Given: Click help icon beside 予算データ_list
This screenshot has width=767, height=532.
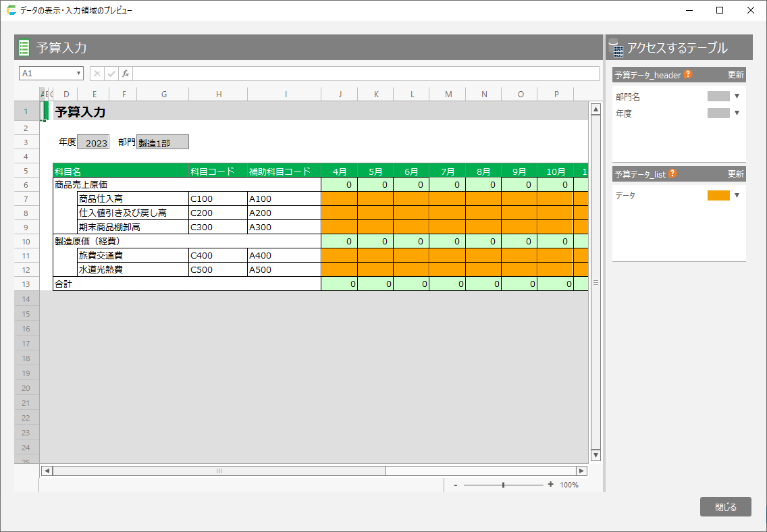Looking at the screenshot, I should click(x=672, y=174).
